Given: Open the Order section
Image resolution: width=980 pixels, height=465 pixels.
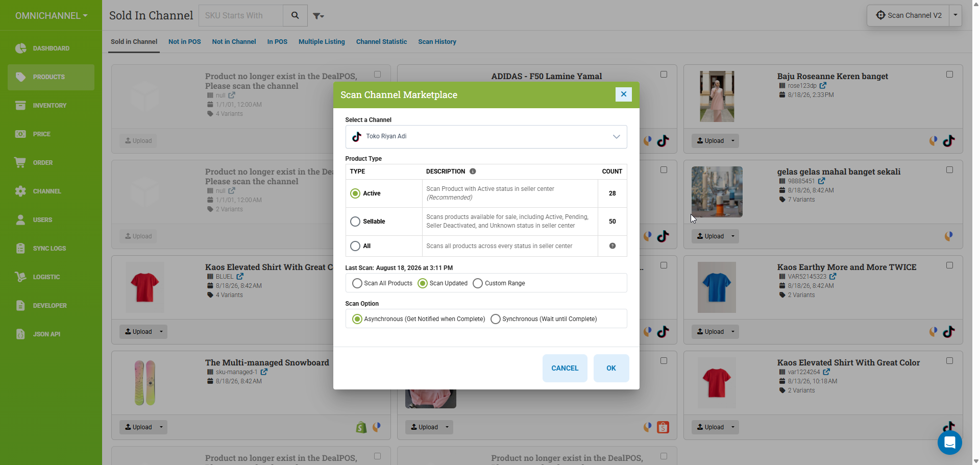Looking at the screenshot, I should 51,163.
